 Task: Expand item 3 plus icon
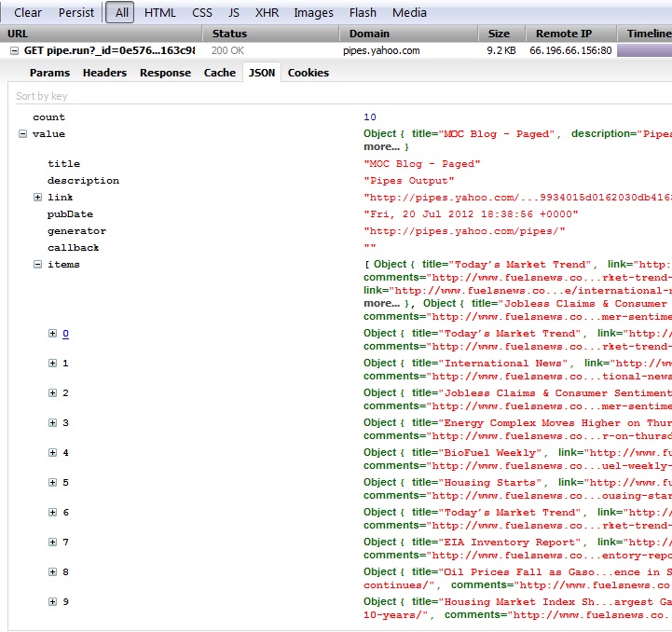click(53, 423)
